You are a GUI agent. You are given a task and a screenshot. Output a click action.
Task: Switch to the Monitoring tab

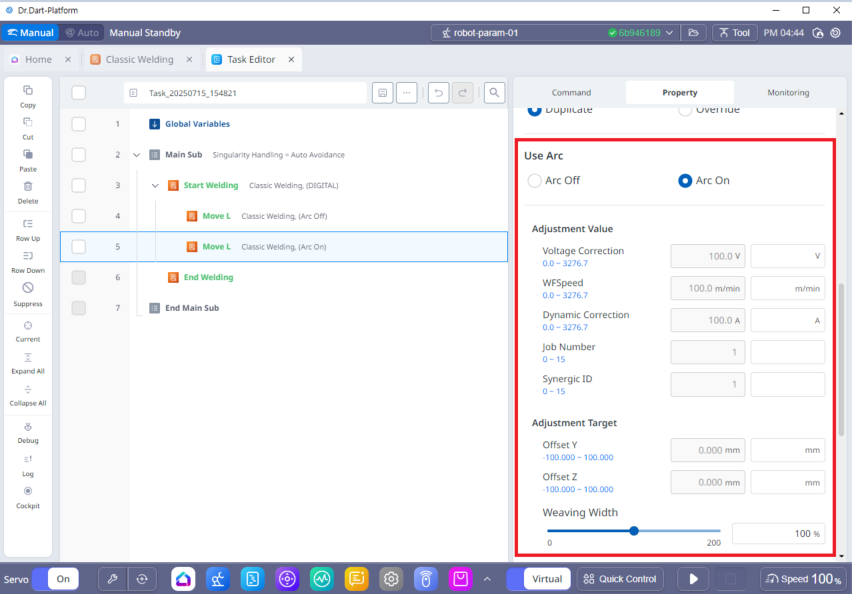pos(788,93)
